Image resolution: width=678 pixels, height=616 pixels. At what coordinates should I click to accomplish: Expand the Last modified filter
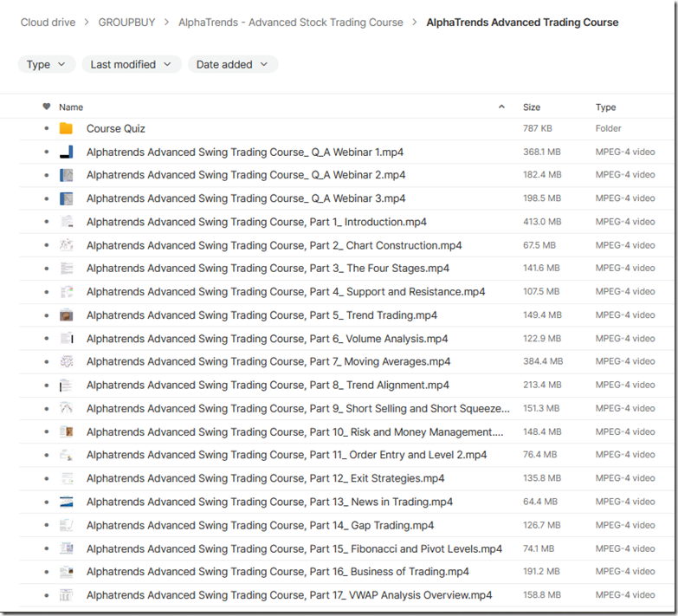[x=132, y=64]
